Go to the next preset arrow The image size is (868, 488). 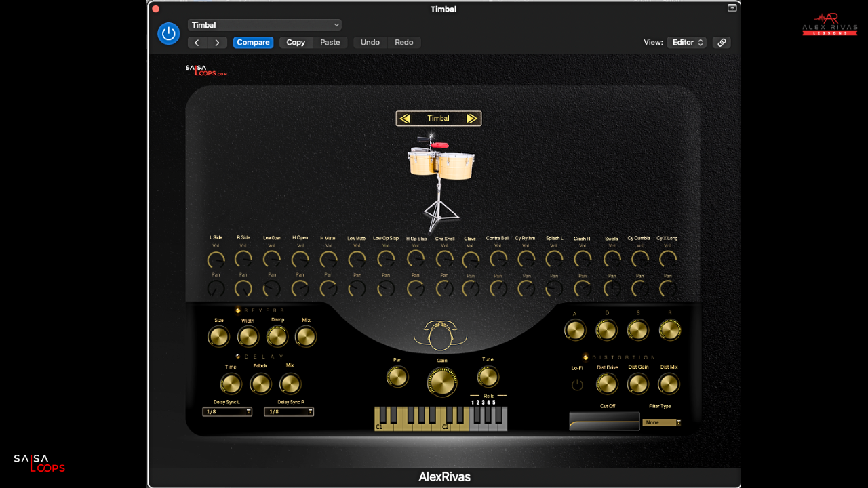(x=217, y=42)
